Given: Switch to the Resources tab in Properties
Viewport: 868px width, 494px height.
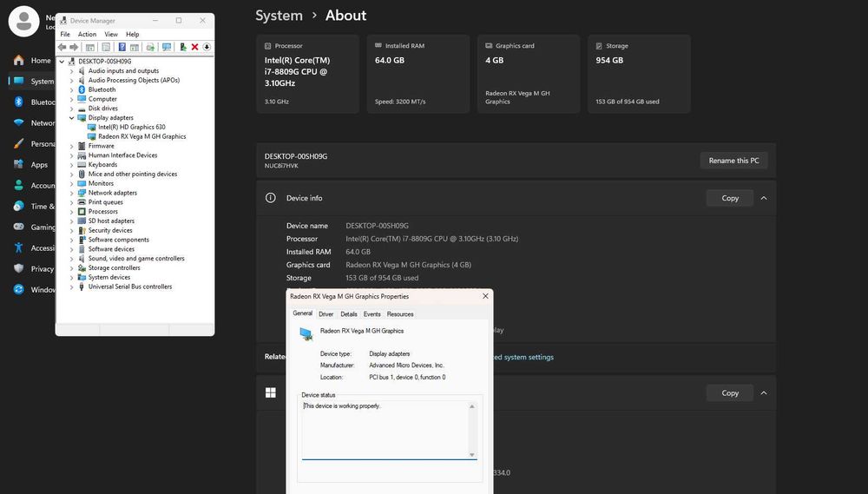Looking at the screenshot, I should point(400,314).
